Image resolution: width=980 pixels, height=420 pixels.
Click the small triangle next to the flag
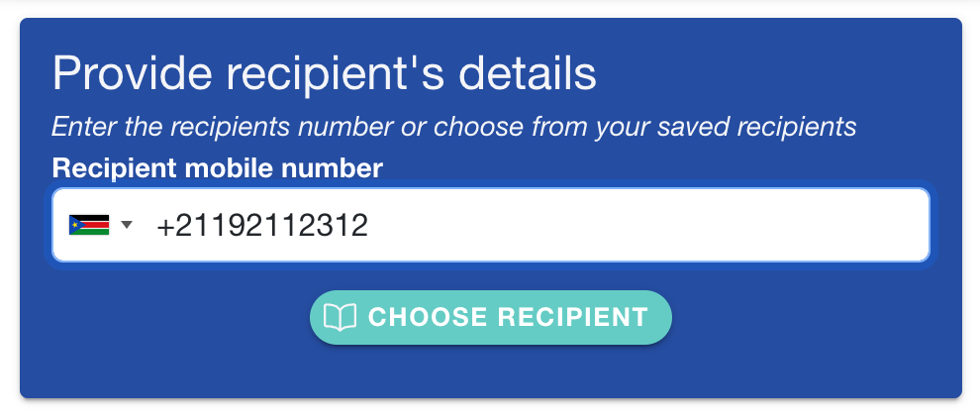coord(127,226)
